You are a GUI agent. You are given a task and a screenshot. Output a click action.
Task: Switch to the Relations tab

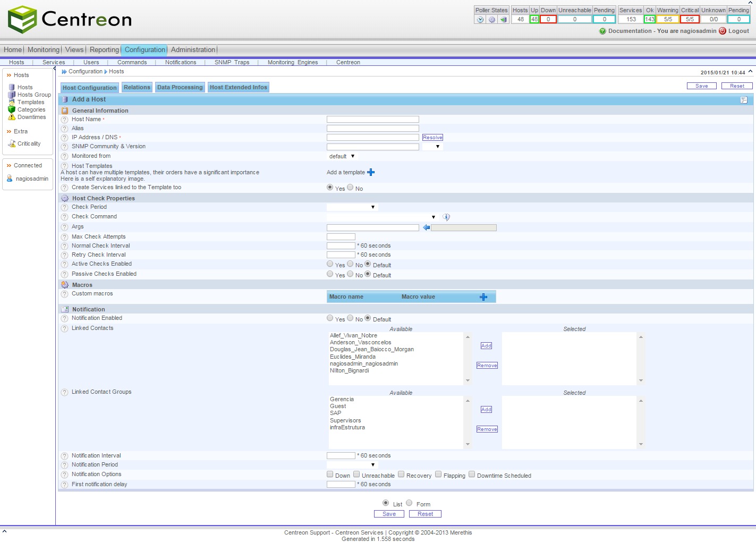[137, 87]
